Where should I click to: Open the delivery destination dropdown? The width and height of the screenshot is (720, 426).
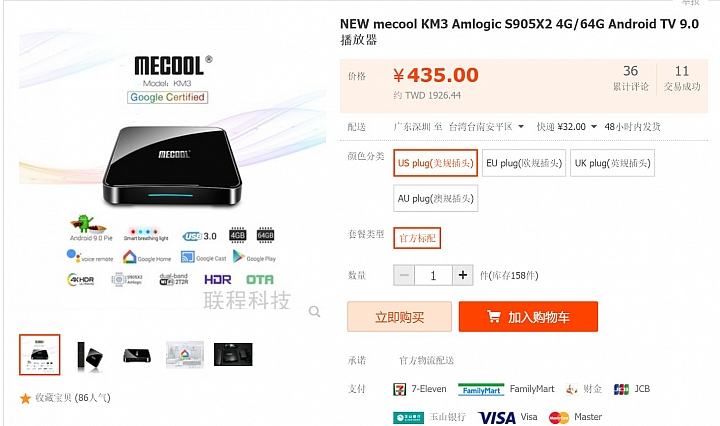pyautogui.click(x=521, y=127)
